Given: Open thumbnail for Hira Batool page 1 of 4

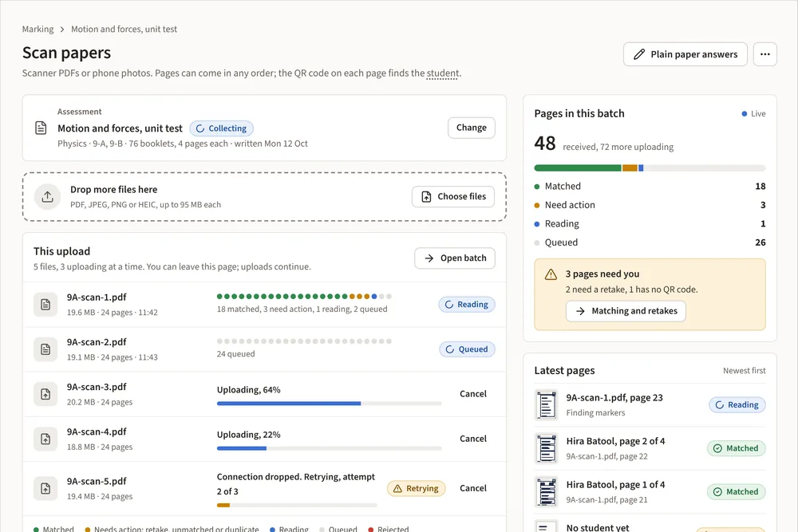Looking at the screenshot, I should (x=547, y=492).
